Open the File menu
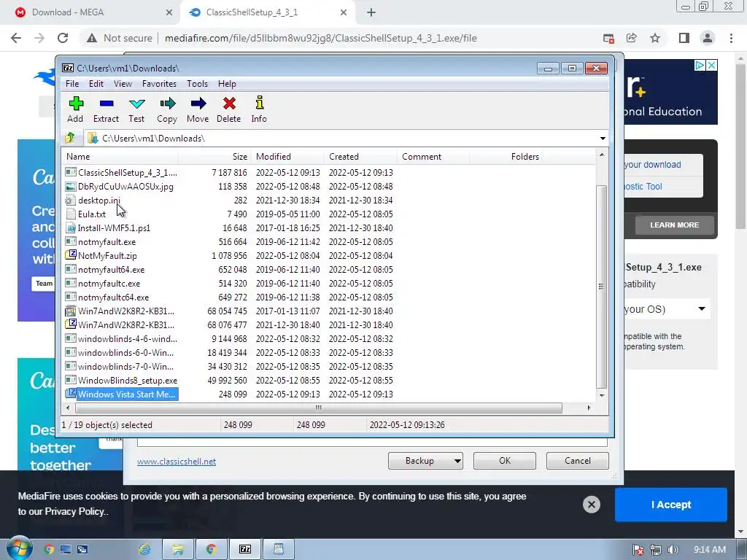747x560 pixels. pyautogui.click(x=72, y=84)
